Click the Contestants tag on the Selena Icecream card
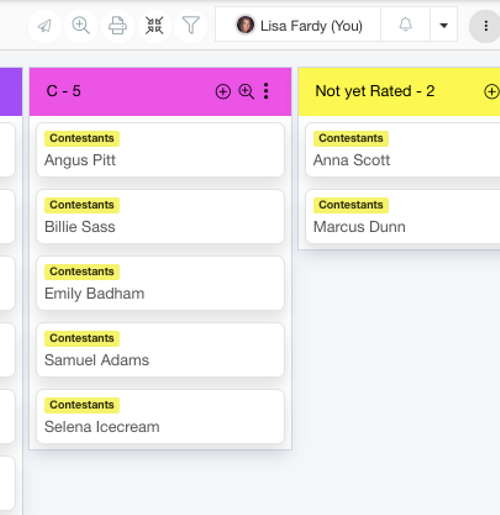 82,405
